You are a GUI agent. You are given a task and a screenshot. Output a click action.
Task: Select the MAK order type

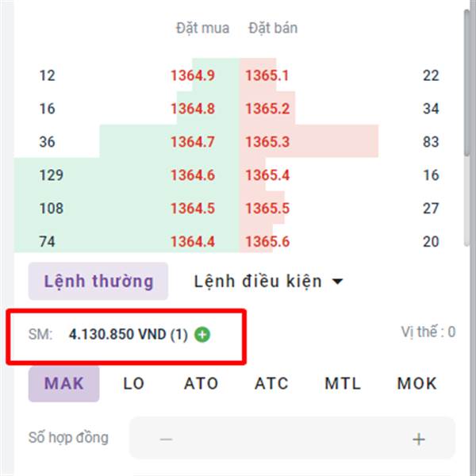pos(64,384)
